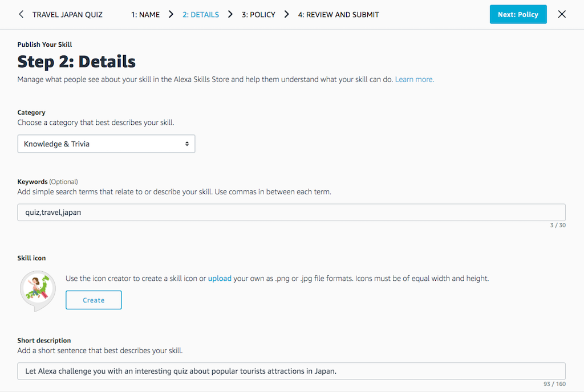
Task: Click the TRAVEL JAPAN QUIZ title
Action: [67, 14]
